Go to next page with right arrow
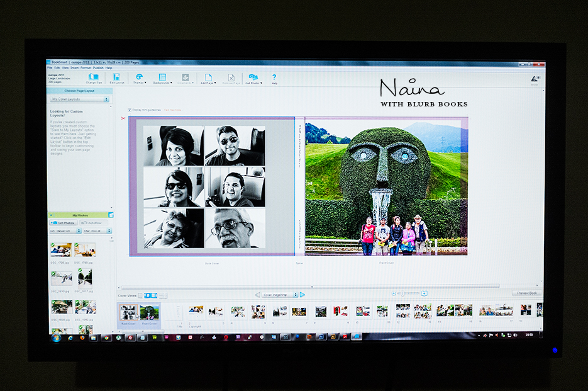The image size is (588, 391). tap(302, 295)
